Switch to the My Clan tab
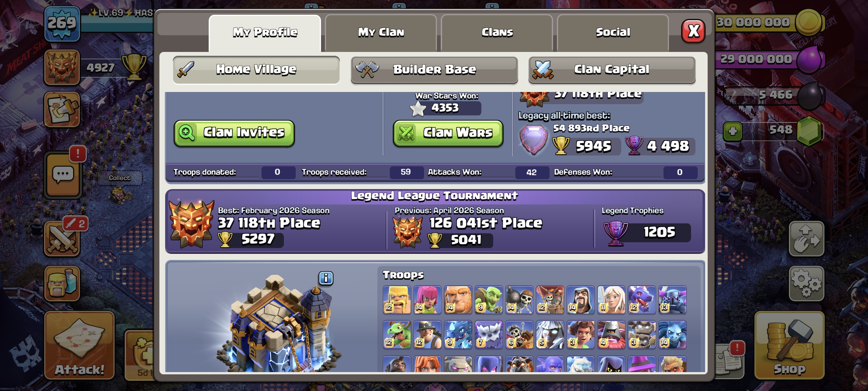Viewport: 868px width, 391px height. click(381, 33)
